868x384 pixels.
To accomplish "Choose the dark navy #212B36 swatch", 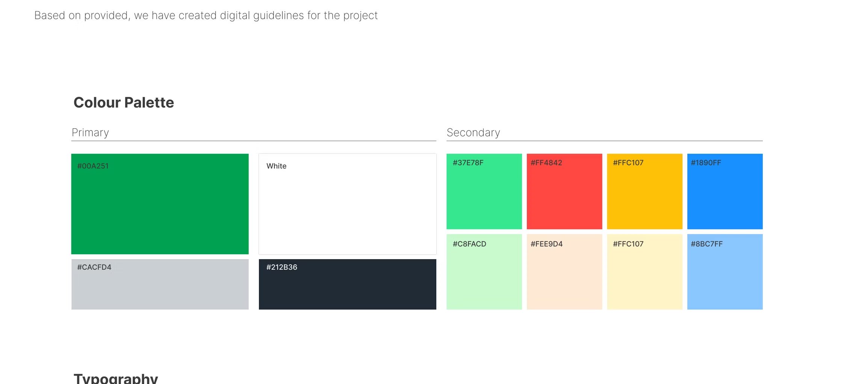I will tap(348, 284).
